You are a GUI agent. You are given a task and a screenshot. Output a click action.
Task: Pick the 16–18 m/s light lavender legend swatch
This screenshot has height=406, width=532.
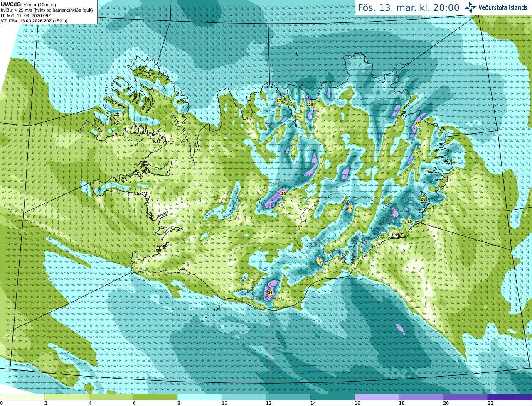(x=377, y=397)
